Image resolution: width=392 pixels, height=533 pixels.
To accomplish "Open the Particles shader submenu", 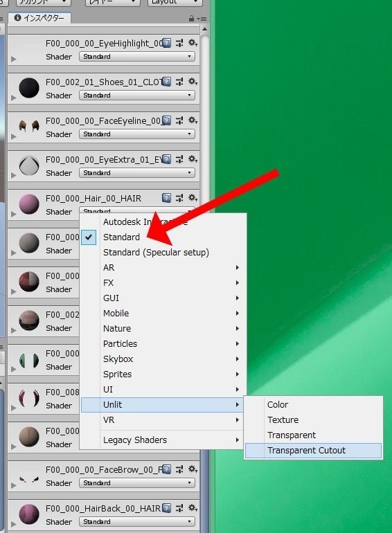I will (162, 344).
